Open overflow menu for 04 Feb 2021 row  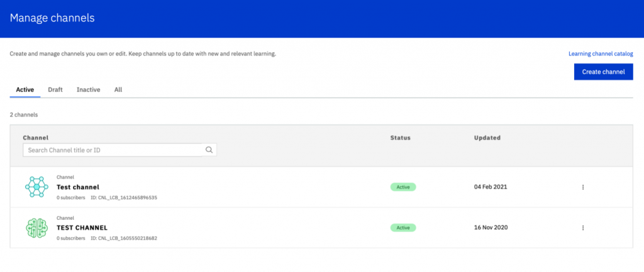(583, 187)
